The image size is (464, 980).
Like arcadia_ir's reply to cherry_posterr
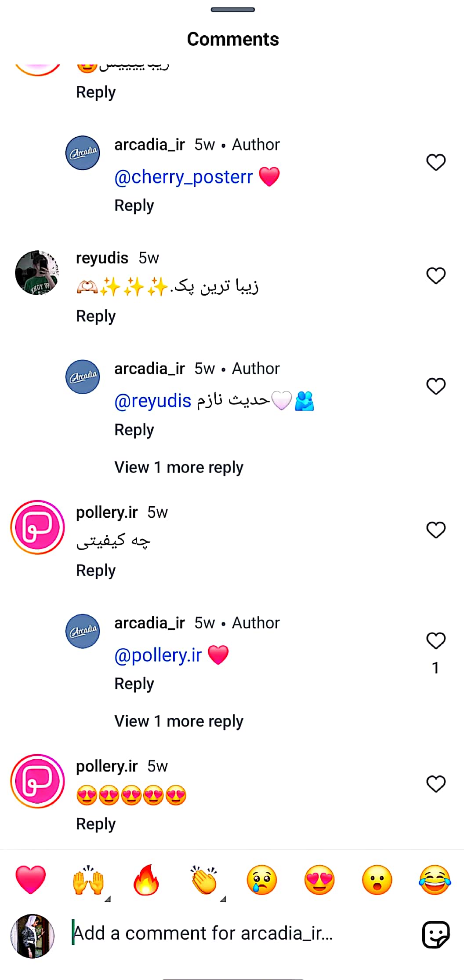(x=436, y=162)
